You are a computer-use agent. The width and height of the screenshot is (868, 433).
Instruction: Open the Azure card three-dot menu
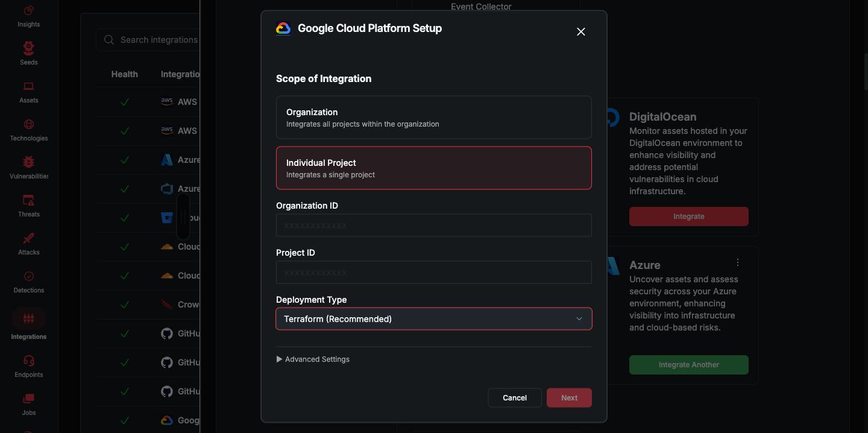coord(738,262)
